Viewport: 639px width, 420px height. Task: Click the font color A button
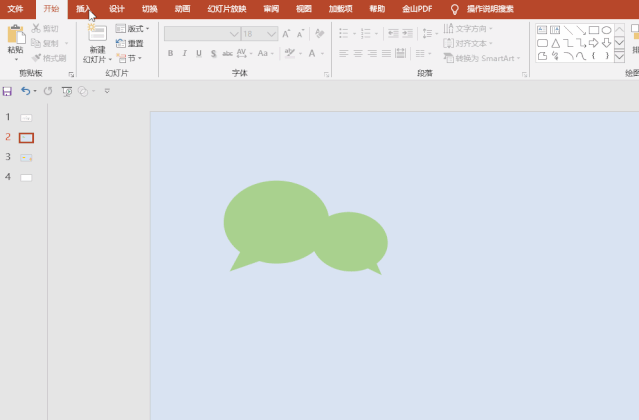(312, 53)
